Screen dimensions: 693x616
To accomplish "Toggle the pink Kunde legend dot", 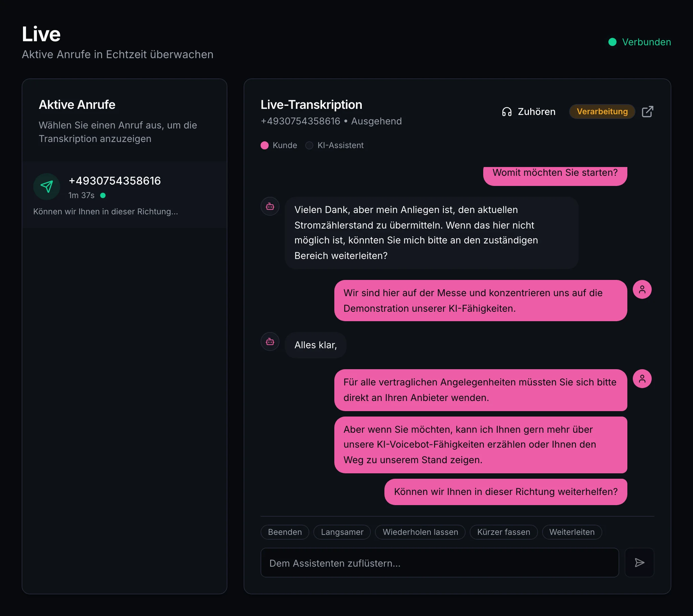I will (x=265, y=145).
